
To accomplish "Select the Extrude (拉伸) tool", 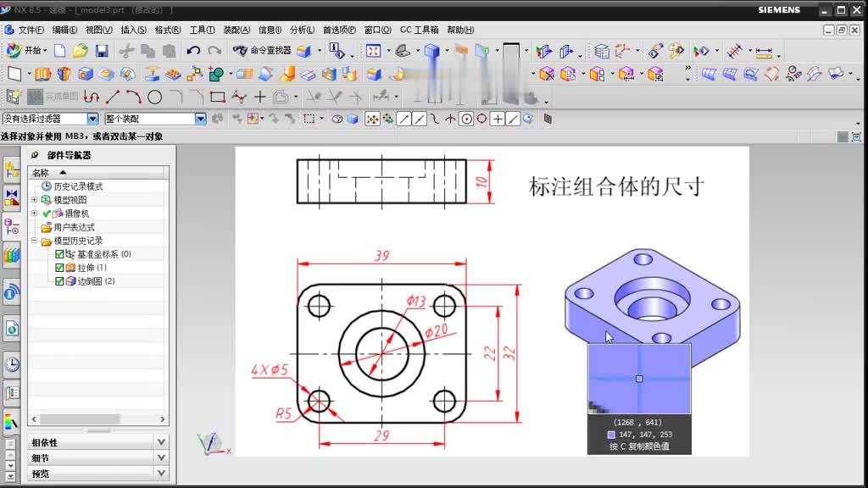I will coord(41,73).
